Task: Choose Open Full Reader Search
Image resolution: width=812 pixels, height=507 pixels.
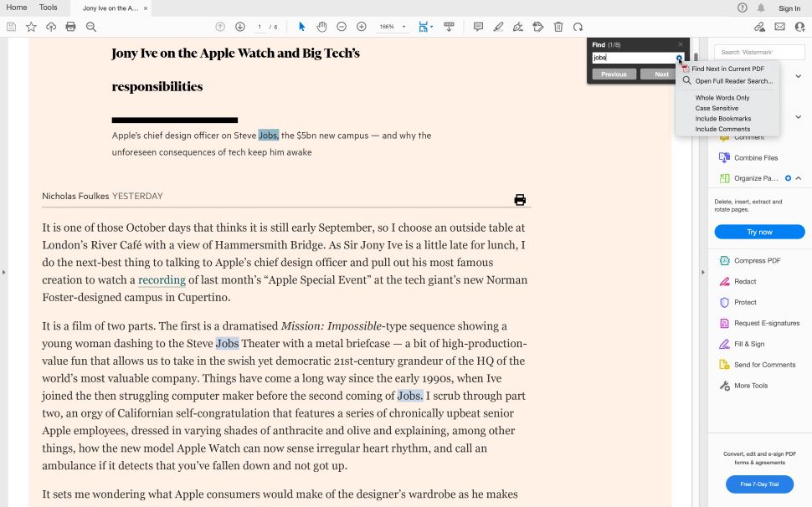Action: click(727, 80)
